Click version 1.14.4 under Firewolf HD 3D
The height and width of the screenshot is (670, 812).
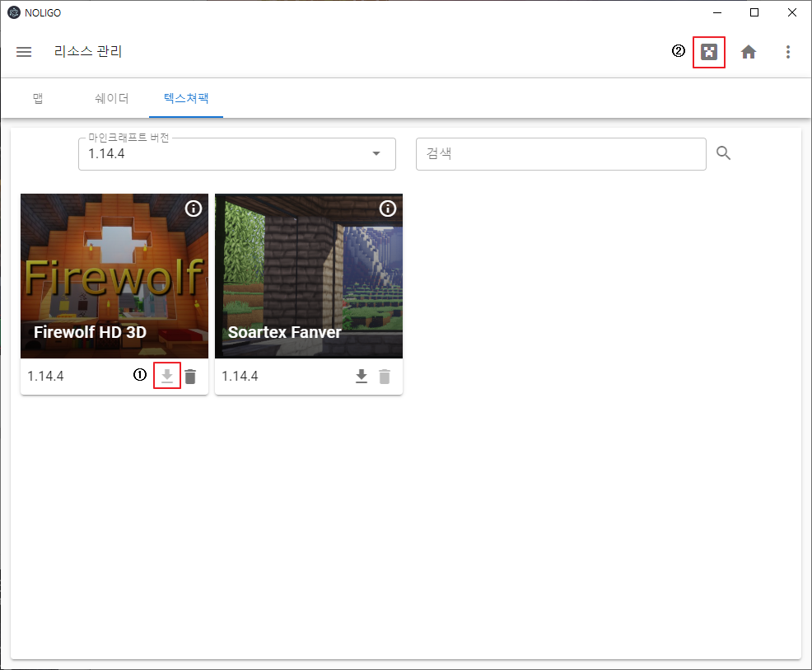(45, 376)
